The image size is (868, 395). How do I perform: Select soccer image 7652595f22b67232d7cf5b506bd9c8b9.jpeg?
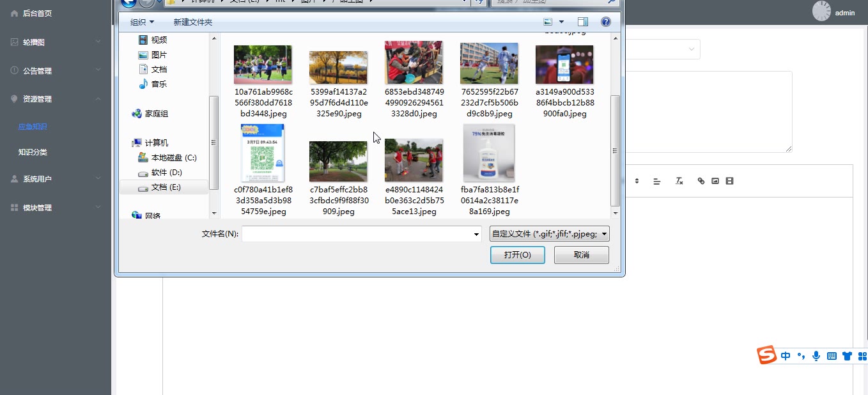coord(489,64)
